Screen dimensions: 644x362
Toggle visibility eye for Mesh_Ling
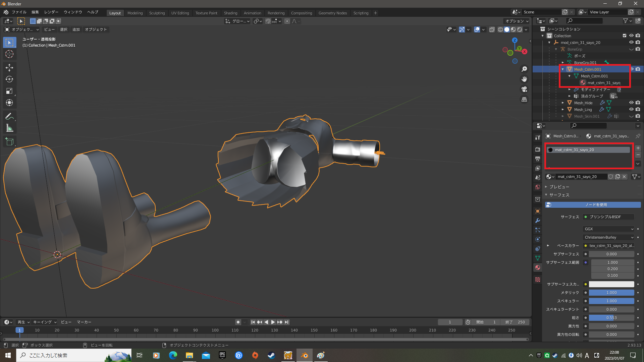631,110
